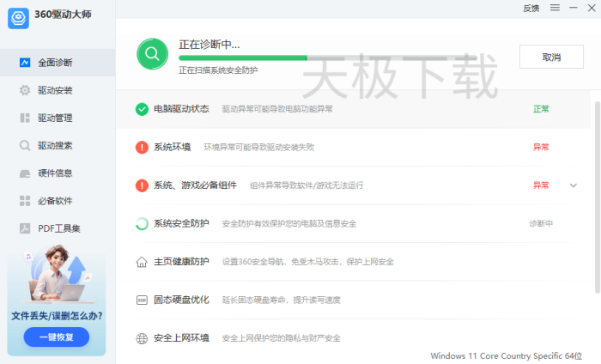Open the 驱动安装 section
The image size is (601, 364).
[58, 90]
